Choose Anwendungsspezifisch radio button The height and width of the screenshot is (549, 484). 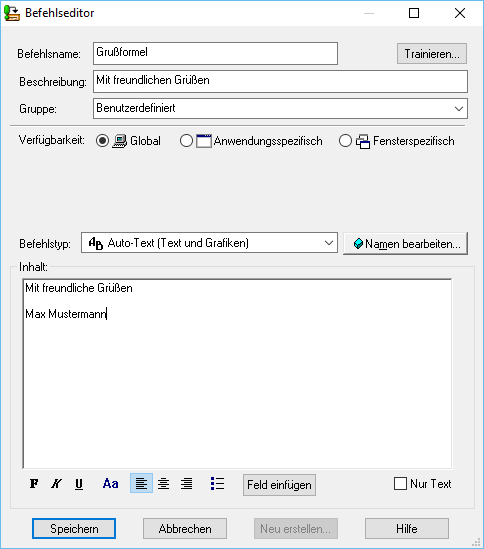click(x=186, y=141)
